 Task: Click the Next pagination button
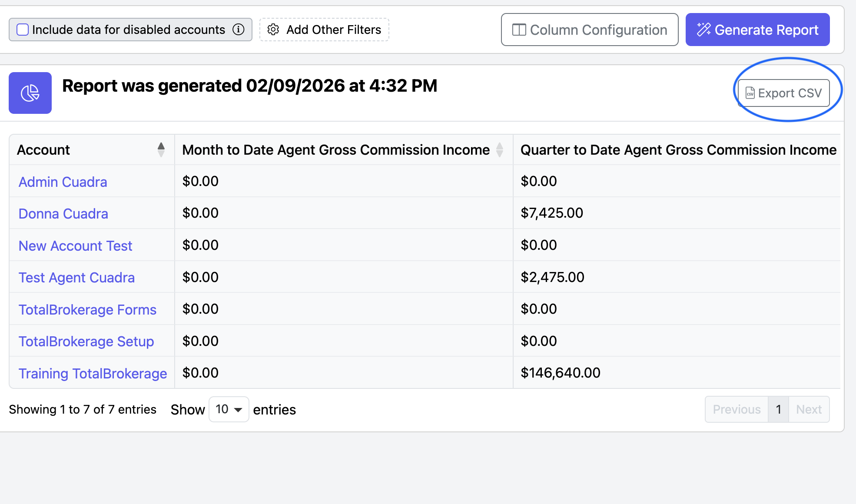click(x=809, y=409)
